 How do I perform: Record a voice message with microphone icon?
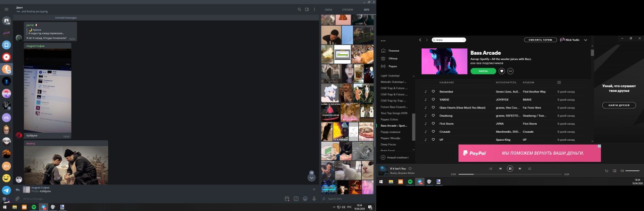point(314,198)
